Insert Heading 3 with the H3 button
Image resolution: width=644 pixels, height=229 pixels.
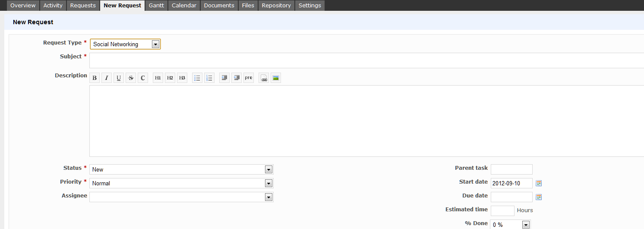click(x=182, y=78)
